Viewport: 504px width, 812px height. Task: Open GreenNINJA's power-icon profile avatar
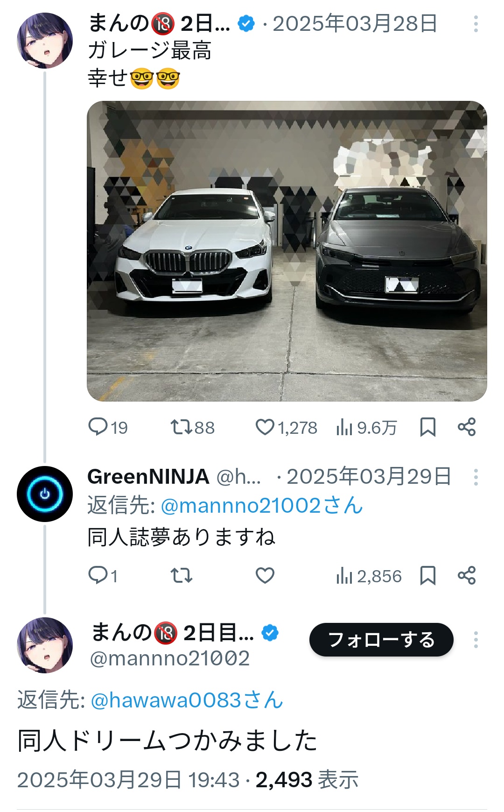tap(45, 494)
